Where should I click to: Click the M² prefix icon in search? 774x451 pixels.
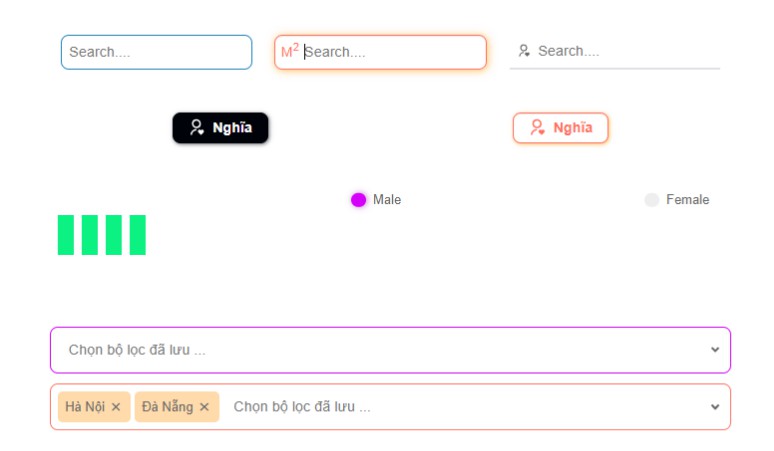click(x=289, y=51)
